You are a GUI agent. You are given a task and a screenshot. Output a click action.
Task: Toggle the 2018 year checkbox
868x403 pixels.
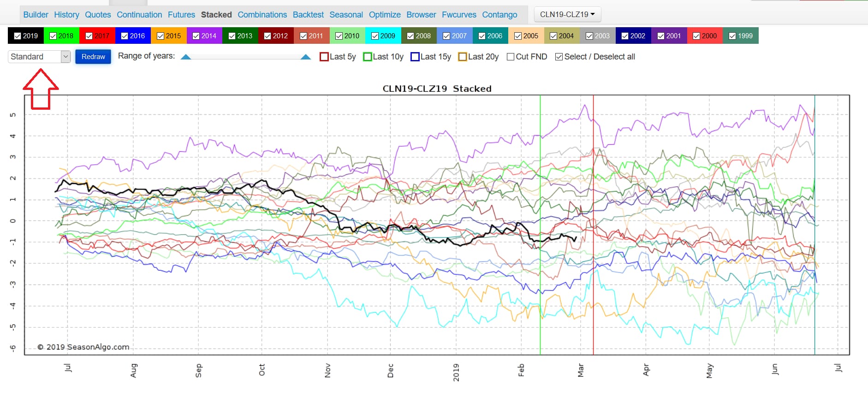tap(53, 36)
